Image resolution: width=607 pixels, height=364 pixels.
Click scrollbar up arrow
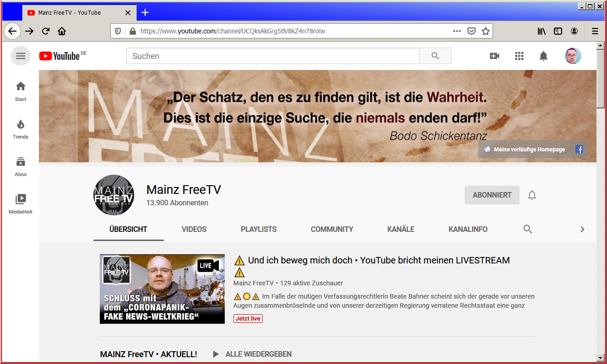pos(600,45)
